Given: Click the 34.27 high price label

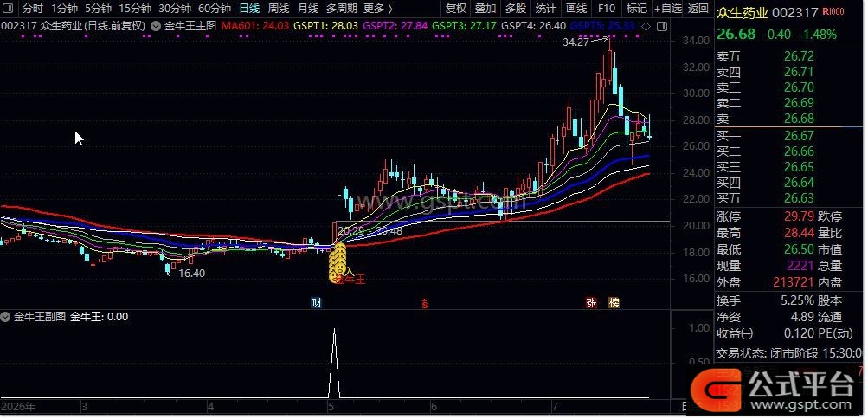Looking at the screenshot, I should pos(575,42).
